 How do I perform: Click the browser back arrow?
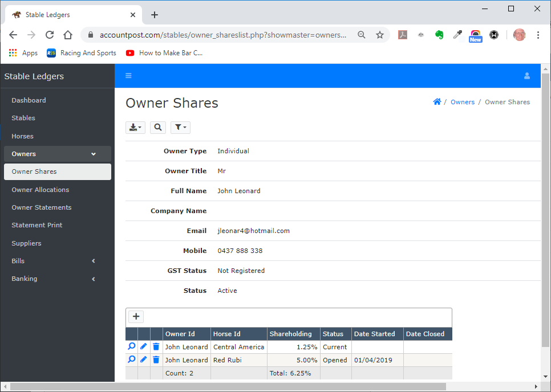coord(13,35)
